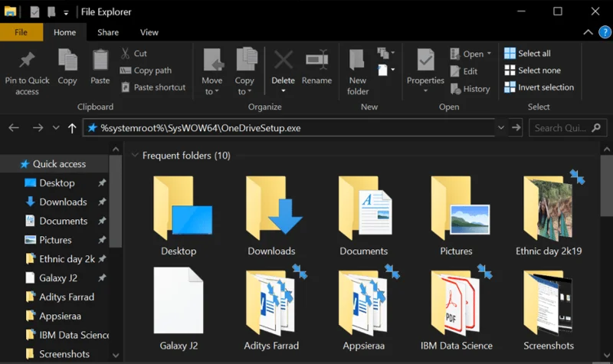Image resolution: width=613 pixels, height=364 pixels.
Task: Click the Rename icon
Action: (x=316, y=60)
